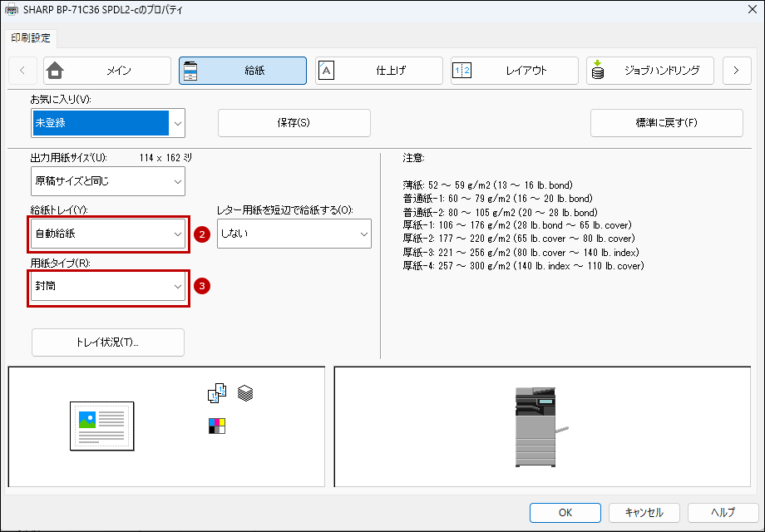The height and width of the screenshot is (532, 765).
Task: Go to the ジョブハンドリング tab
Action: click(x=650, y=71)
